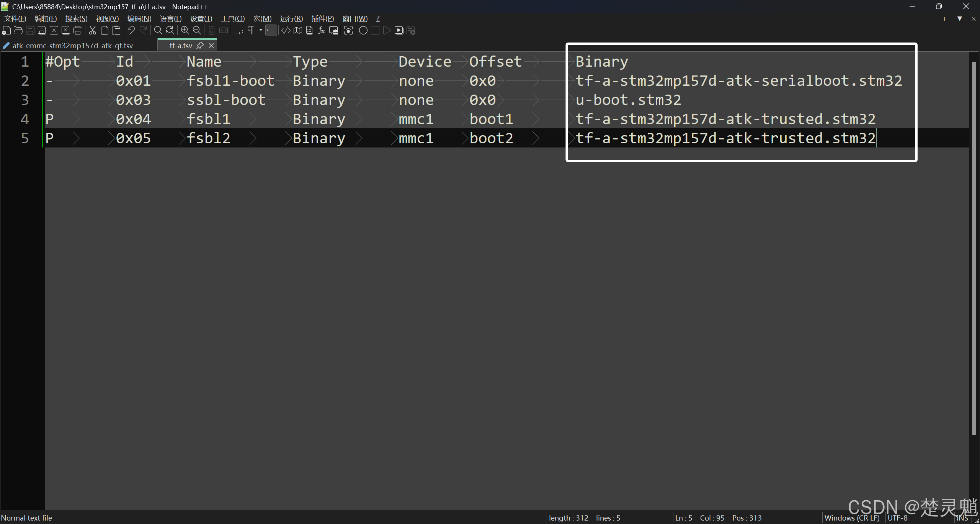This screenshot has height=524, width=980.
Task: Expand the pilcrow symbol dropdown arrow
Action: point(261,31)
